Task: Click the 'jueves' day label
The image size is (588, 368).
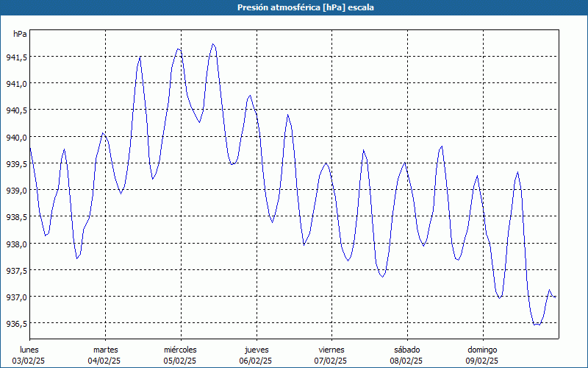Action: [x=257, y=350]
